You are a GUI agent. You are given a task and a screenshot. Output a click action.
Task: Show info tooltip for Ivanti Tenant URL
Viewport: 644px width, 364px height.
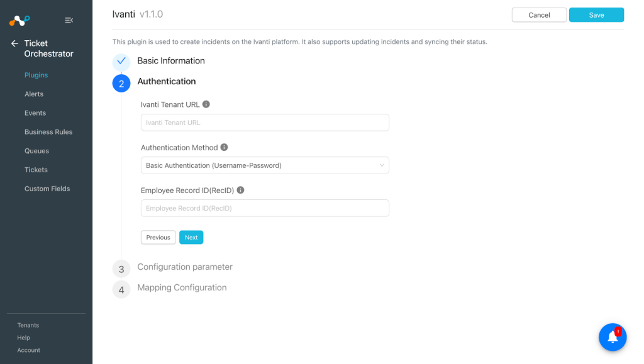tap(206, 104)
